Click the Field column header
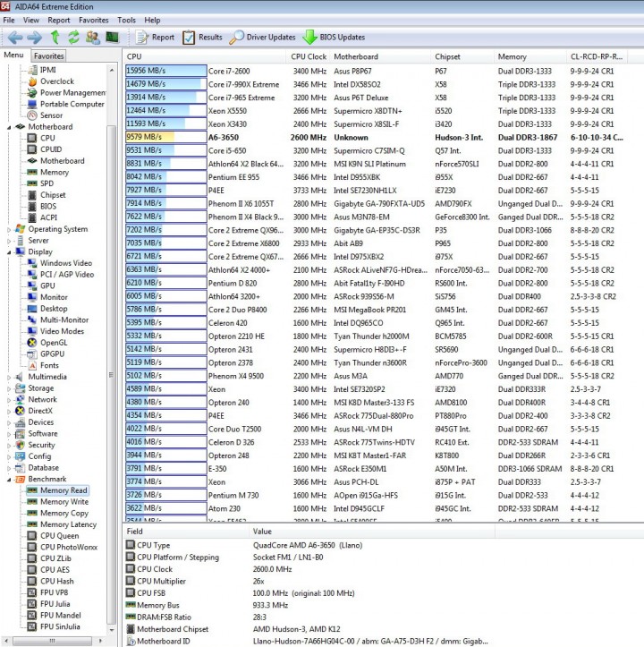This screenshot has width=644, height=647. click(x=186, y=532)
